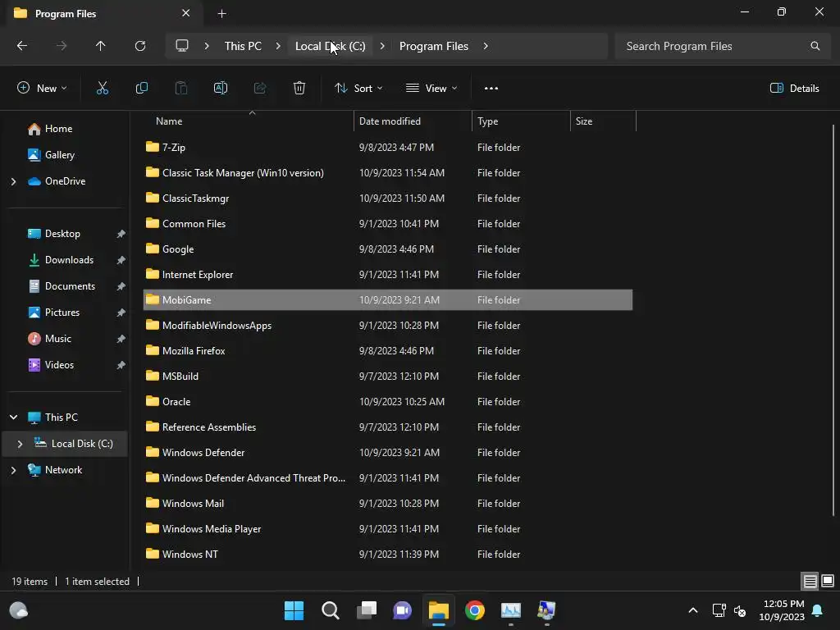The height and width of the screenshot is (630, 840).
Task: Select the Windows Media Player folder
Action: [388, 529]
